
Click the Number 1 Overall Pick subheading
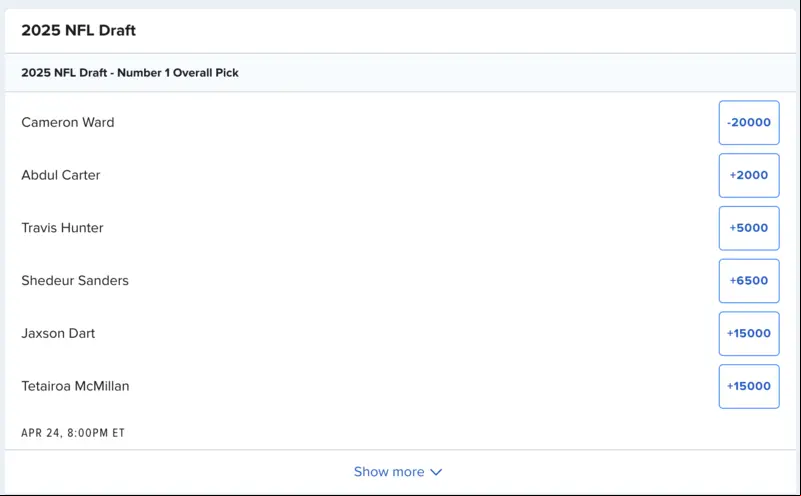click(x=130, y=73)
